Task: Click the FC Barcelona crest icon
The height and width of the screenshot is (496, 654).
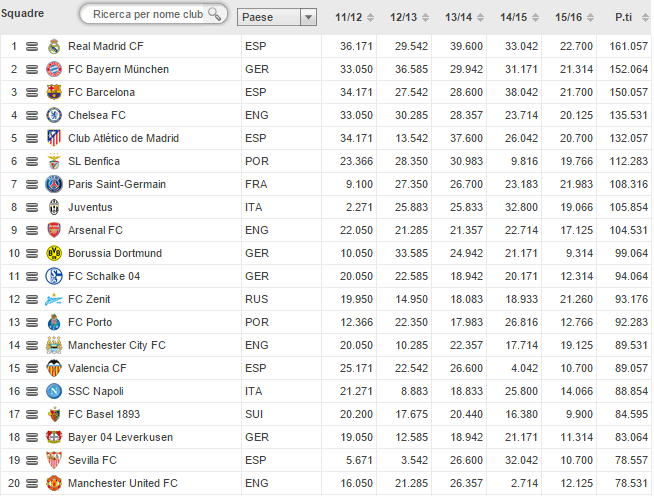Action: [53, 92]
